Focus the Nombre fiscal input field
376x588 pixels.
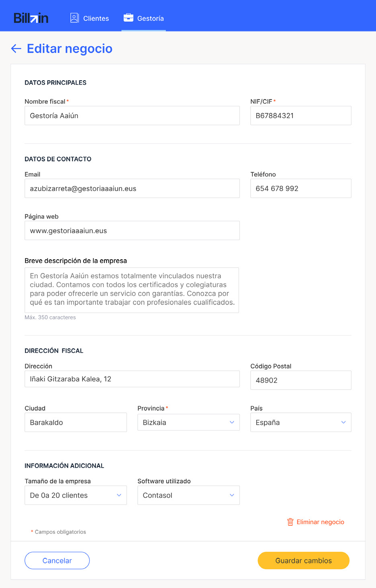point(132,116)
